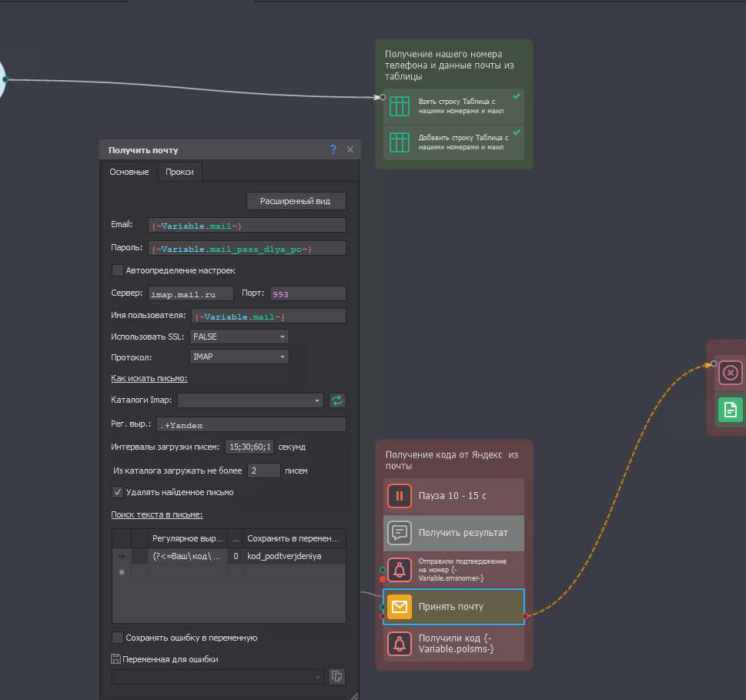Click the Рег. выр. input field
Viewport: 746px width, 700px height.
click(x=250, y=424)
